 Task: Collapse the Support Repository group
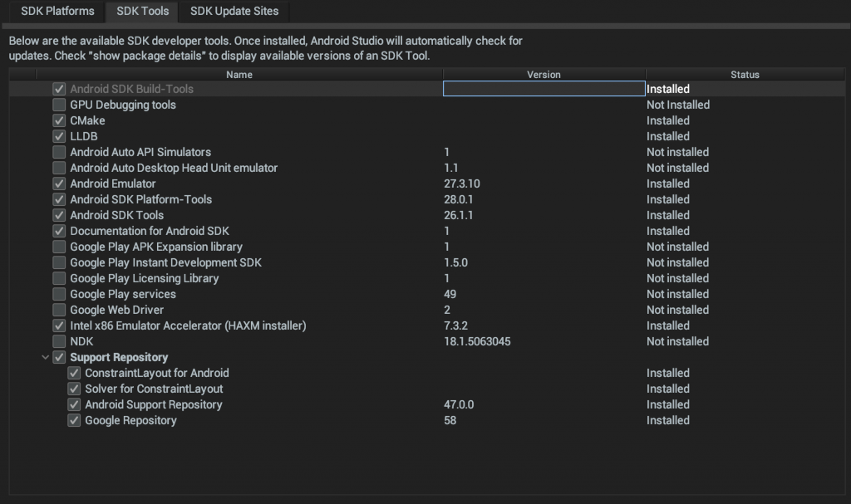tap(46, 358)
